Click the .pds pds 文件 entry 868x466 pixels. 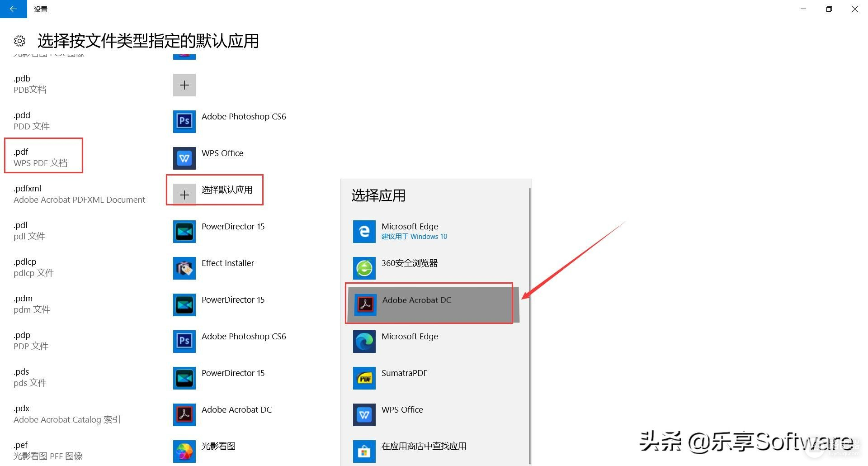click(x=30, y=377)
